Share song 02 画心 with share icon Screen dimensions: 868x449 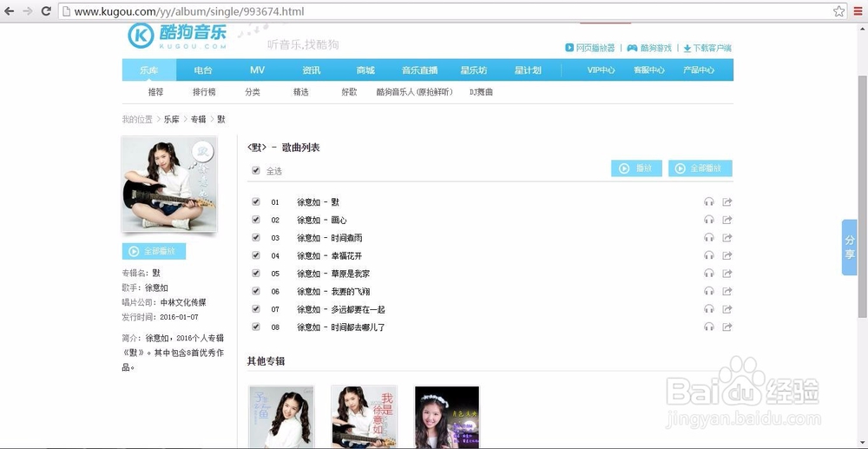point(727,220)
